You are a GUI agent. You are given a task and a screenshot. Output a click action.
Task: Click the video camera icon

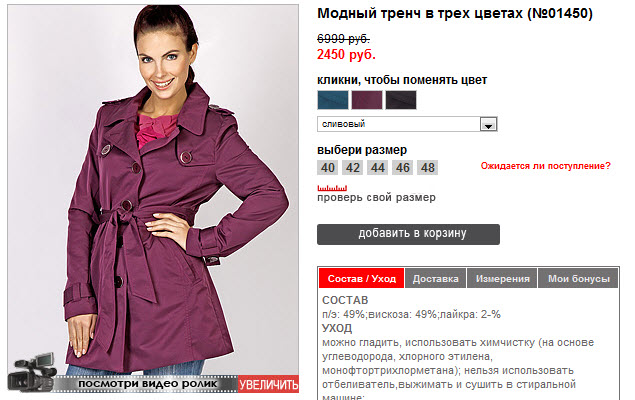click(32, 372)
